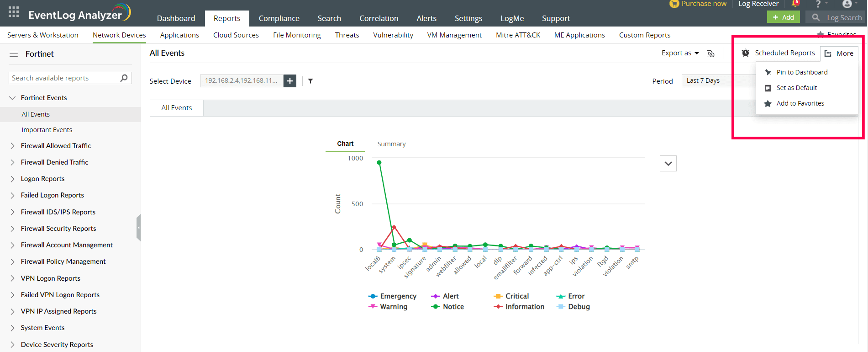The image size is (868, 352).
Task: Open the user account avatar menu
Action: click(847, 4)
